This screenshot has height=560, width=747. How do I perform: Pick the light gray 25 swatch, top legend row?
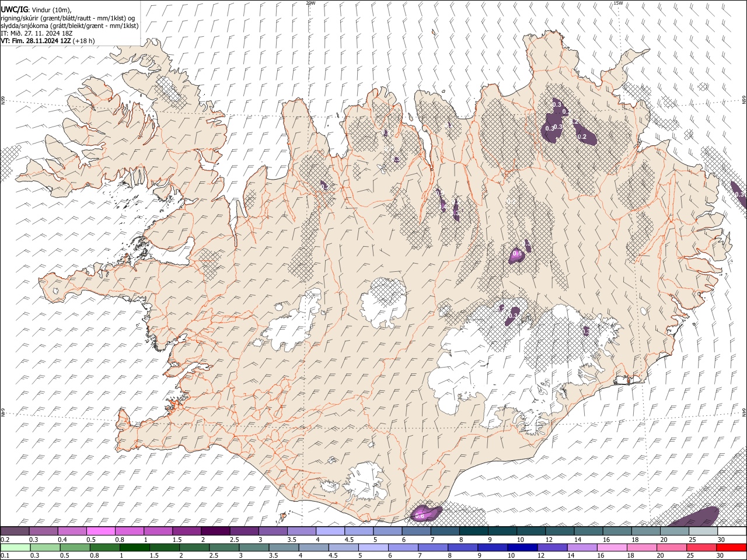pyautogui.click(x=703, y=531)
